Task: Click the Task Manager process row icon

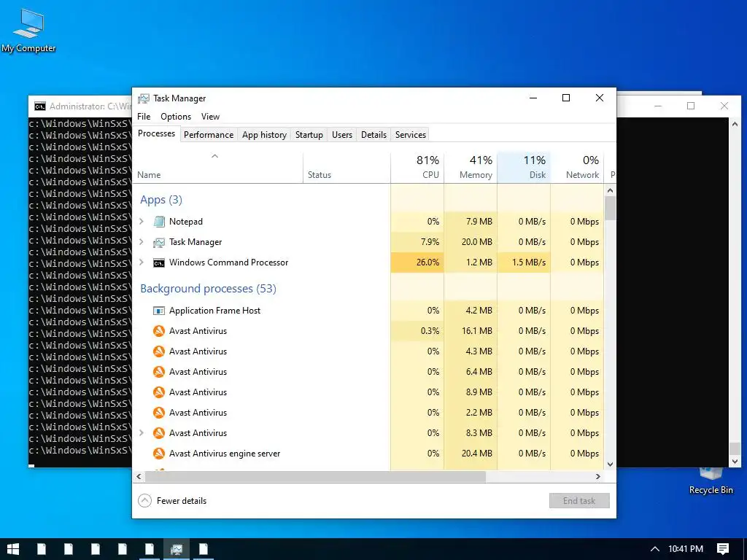Action: (158, 242)
